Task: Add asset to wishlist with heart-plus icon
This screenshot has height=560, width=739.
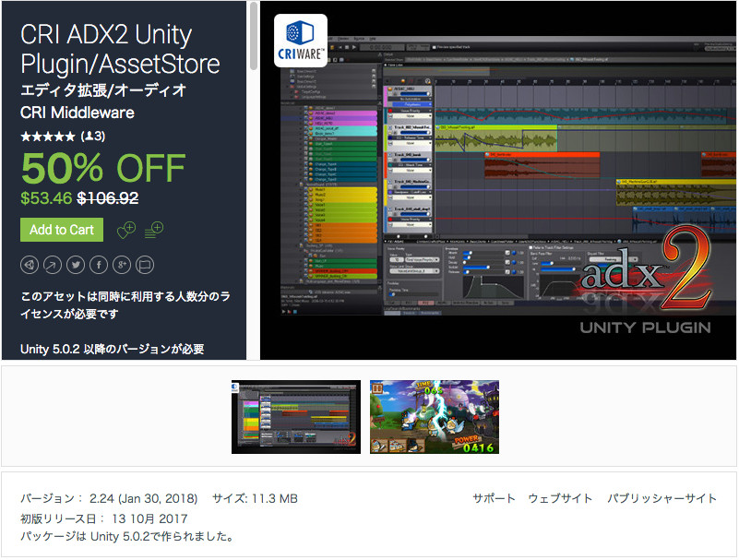Action: click(126, 230)
